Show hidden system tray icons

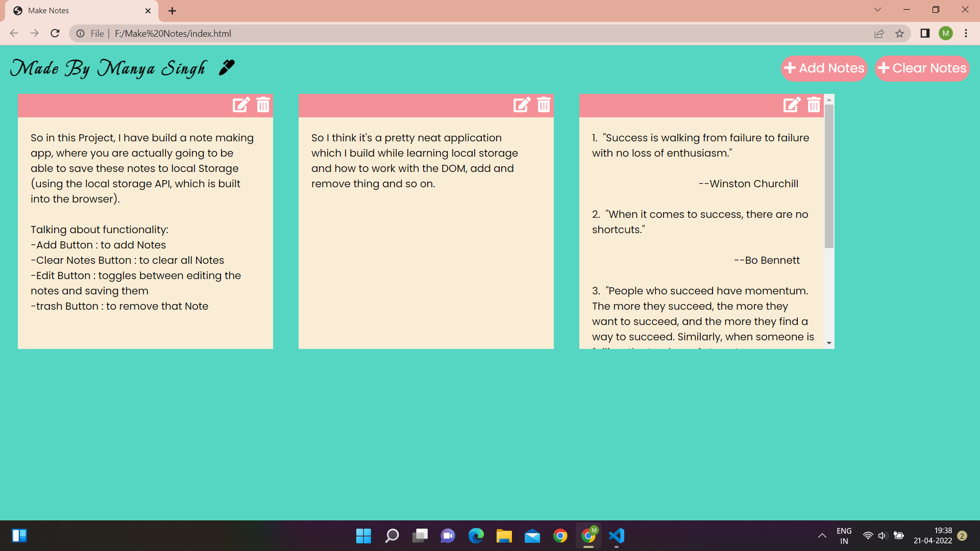(822, 536)
